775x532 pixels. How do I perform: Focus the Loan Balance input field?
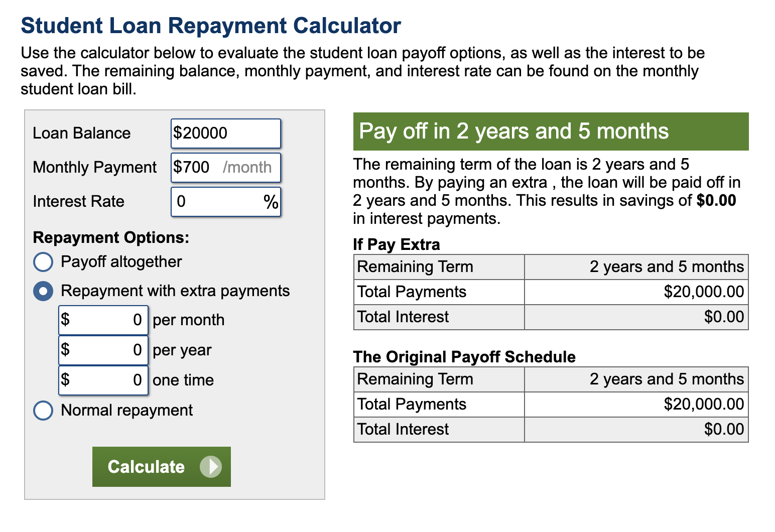click(226, 133)
